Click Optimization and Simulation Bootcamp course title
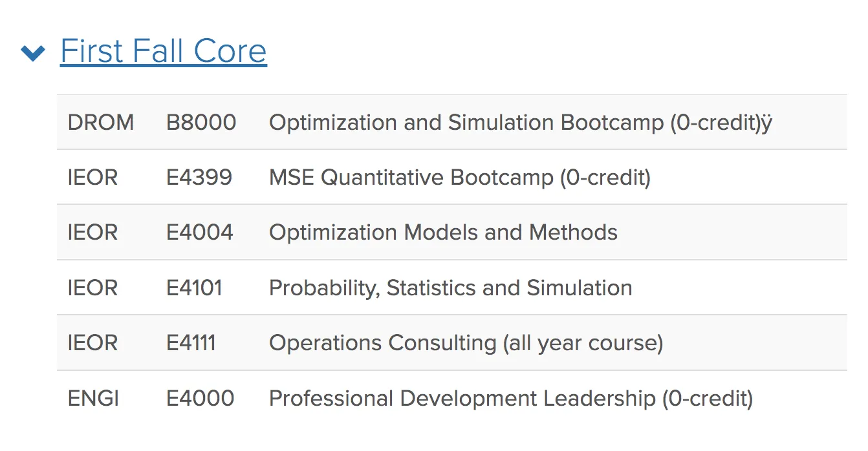Screen dimensions: 868x451 click(x=520, y=122)
